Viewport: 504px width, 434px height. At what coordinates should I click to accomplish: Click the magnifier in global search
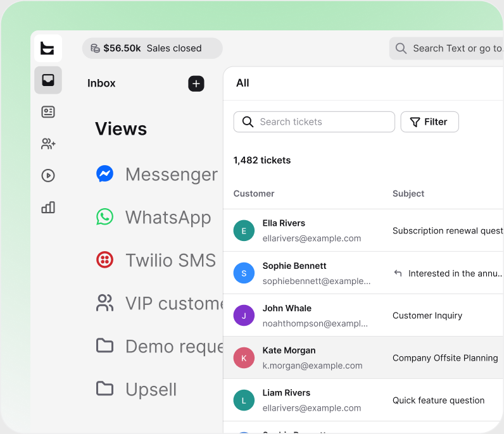[x=401, y=48]
